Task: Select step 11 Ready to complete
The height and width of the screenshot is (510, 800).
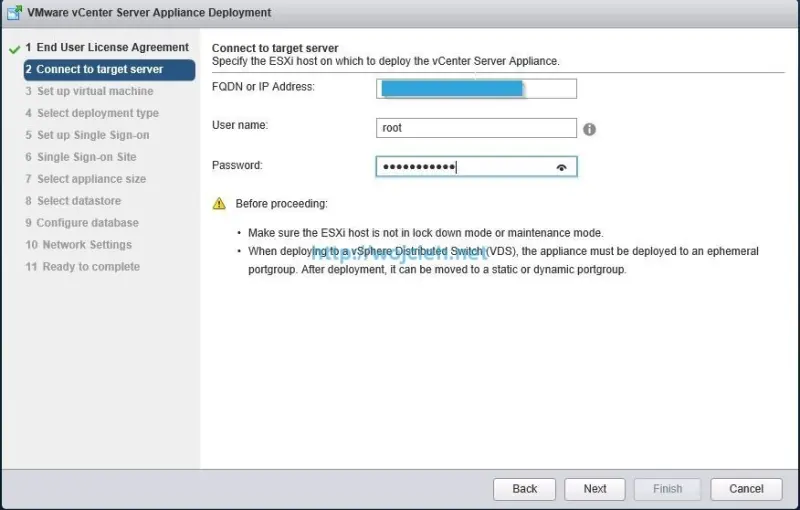Action: 82,267
